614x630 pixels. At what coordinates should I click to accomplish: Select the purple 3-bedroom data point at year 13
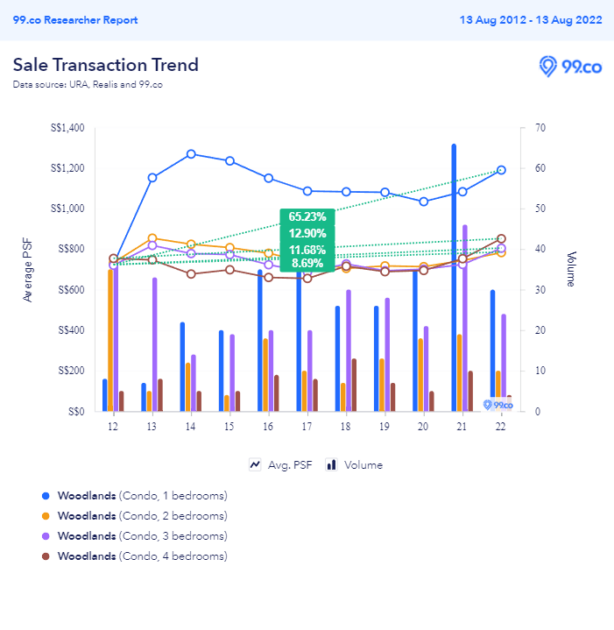152,245
